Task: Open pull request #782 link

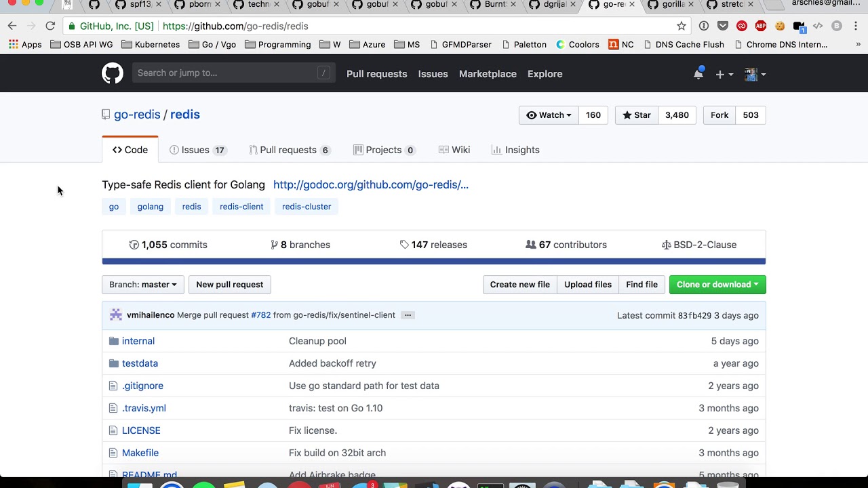Action: [x=261, y=315]
